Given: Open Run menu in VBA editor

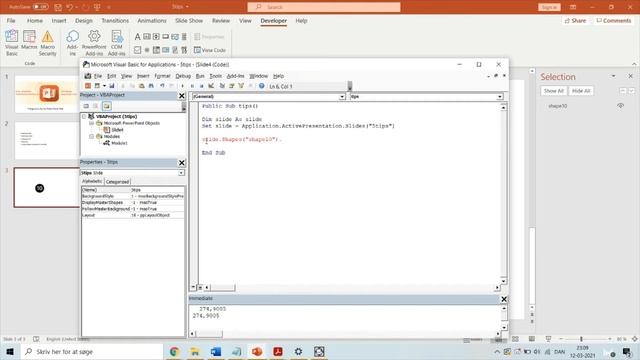Looking at the screenshot, I should (200, 76).
